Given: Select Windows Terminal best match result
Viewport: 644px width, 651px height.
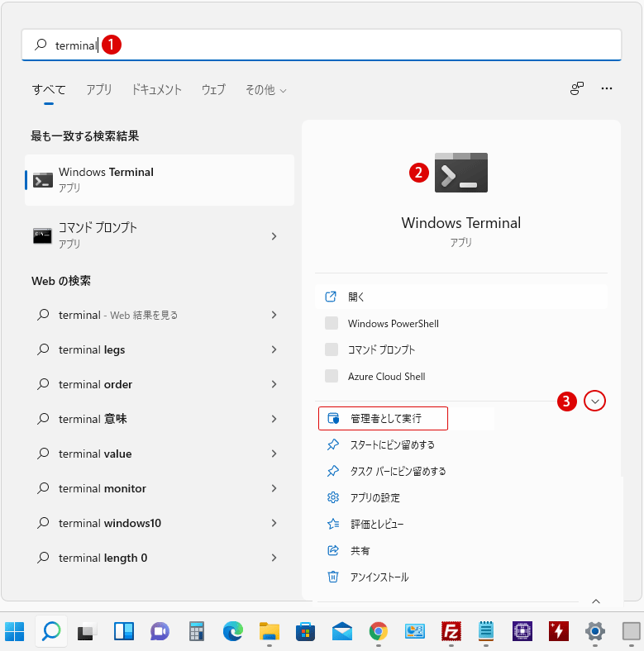Looking at the screenshot, I should 160,180.
